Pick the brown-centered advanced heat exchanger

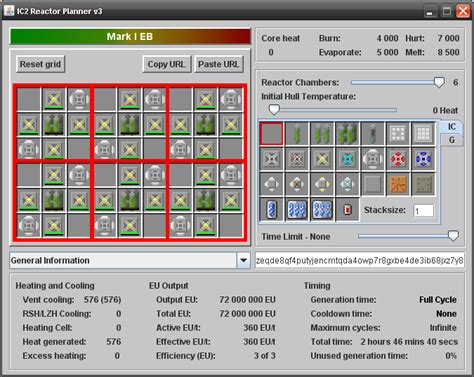[297, 184]
